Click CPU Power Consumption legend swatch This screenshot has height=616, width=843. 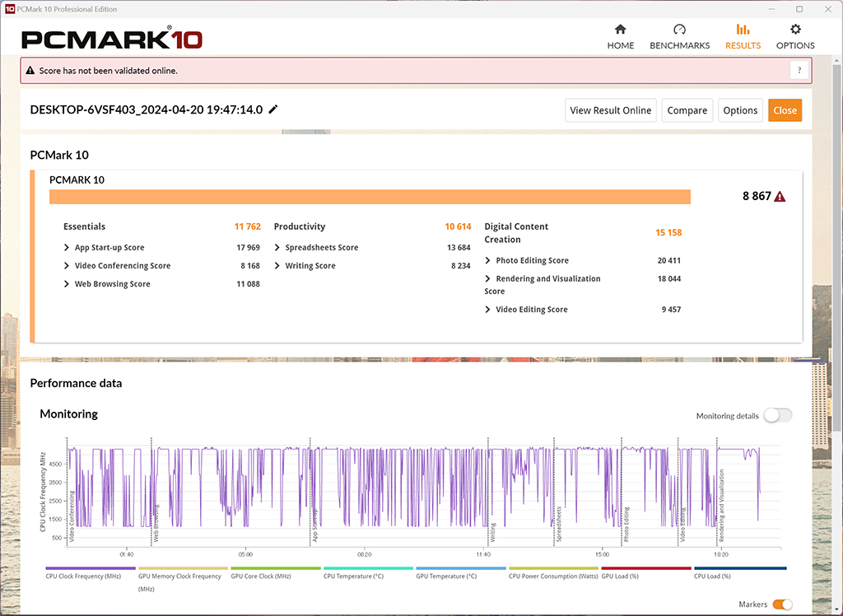click(553, 568)
